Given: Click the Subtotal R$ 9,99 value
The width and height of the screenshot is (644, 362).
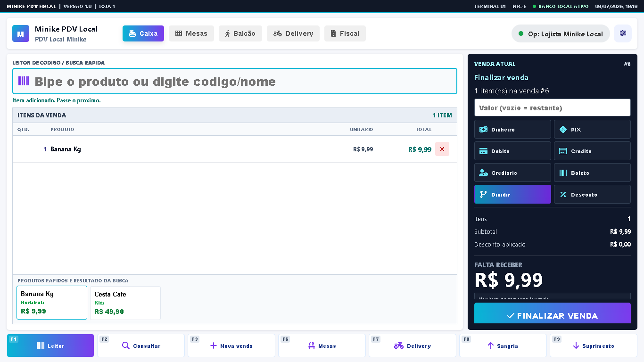Looking at the screenshot, I should tap(620, 231).
